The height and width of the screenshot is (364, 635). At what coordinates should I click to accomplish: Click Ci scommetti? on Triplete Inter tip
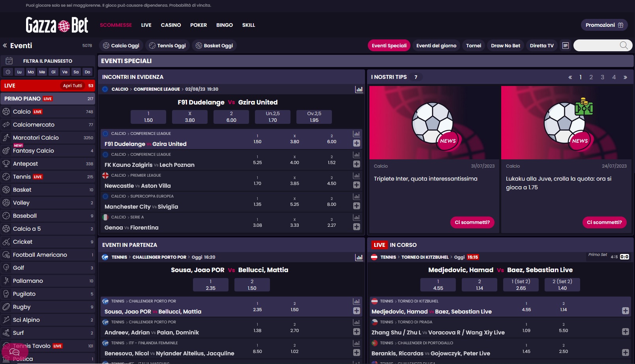point(472,222)
